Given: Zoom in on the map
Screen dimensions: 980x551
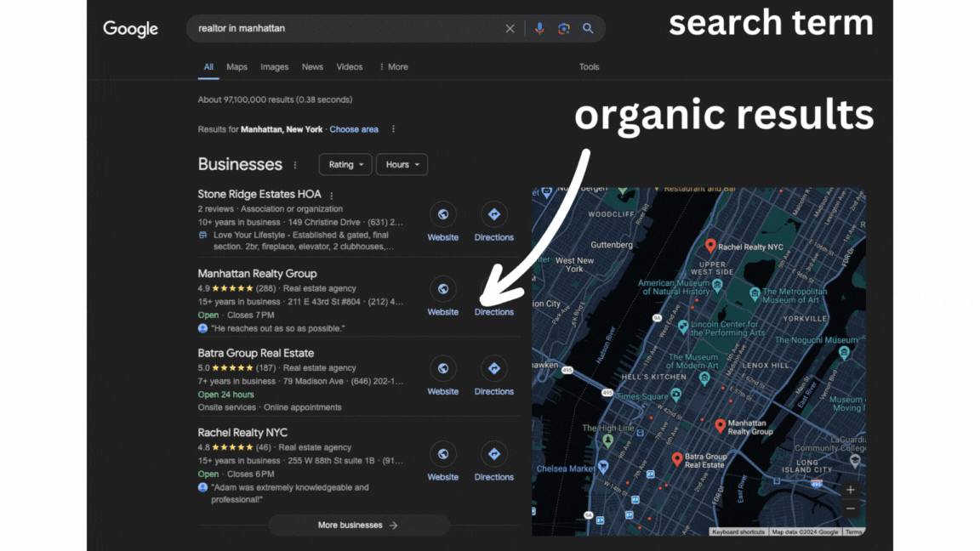Looking at the screenshot, I should 850,490.
